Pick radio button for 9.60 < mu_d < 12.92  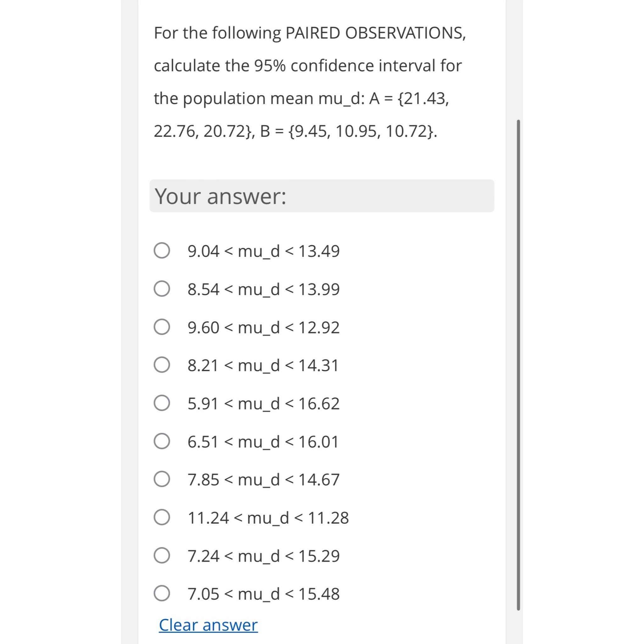coord(162,327)
